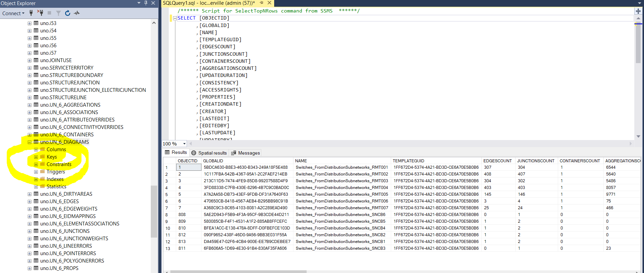
Task: Pin the SQLQuery1.sql tab
Action: (261, 3)
